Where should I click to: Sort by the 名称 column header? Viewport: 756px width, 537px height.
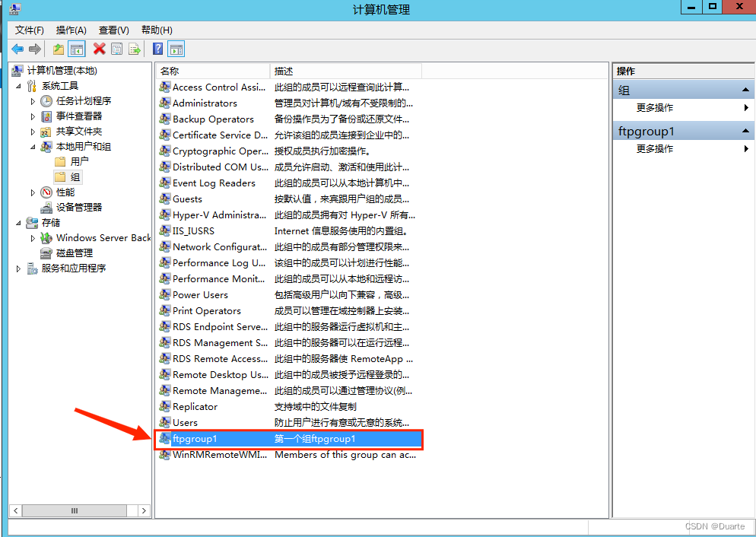click(213, 71)
